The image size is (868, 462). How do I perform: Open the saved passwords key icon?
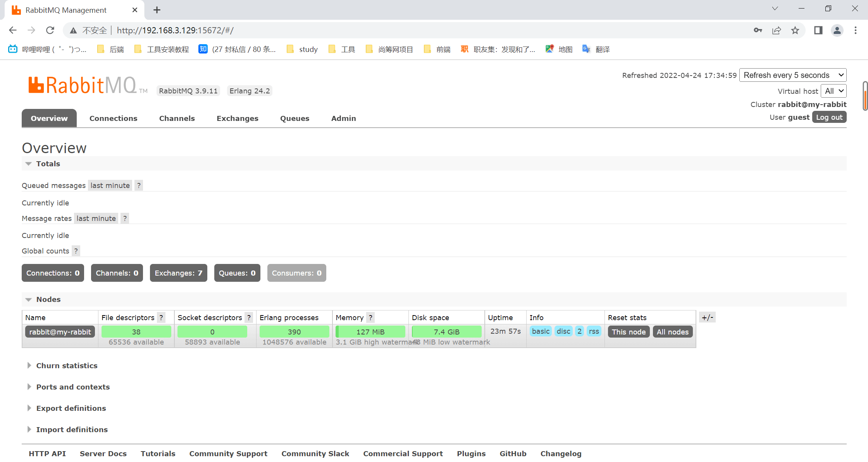758,30
